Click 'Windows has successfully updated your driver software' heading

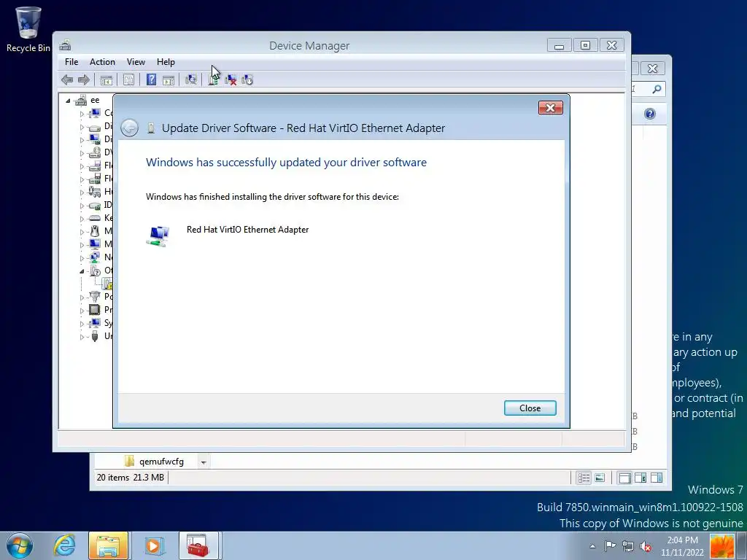[286, 163]
